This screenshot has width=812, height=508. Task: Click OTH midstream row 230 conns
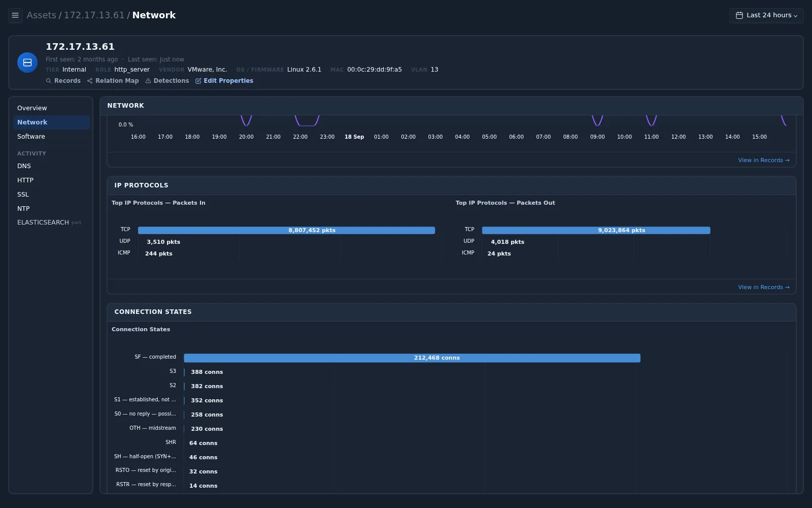click(x=207, y=429)
